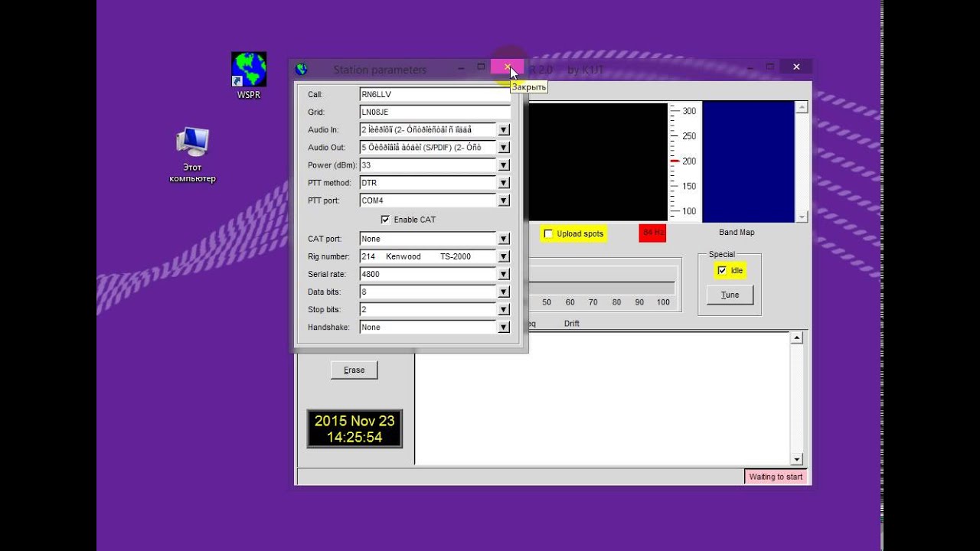Open the Serial rate dropdown

coord(504,274)
